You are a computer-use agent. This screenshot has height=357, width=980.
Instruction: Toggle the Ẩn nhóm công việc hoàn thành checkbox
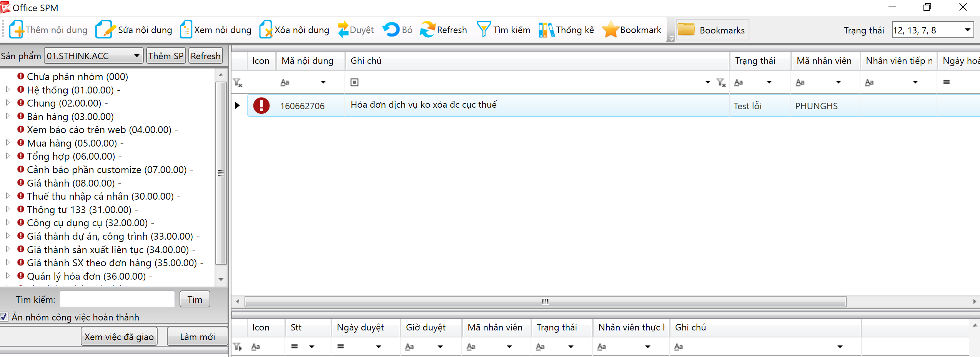coord(4,317)
